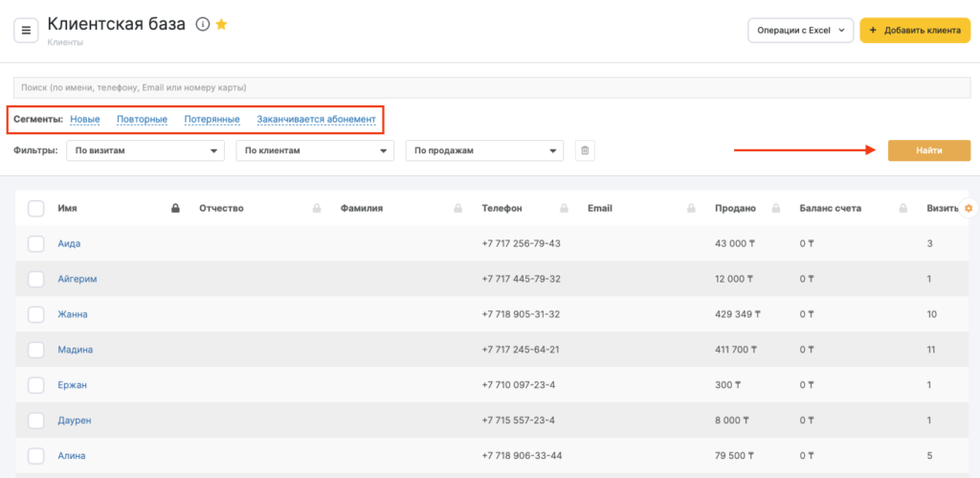Expand the По продажам filter dropdown
Image resolution: width=980 pixels, height=478 pixels.
click(484, 150)
